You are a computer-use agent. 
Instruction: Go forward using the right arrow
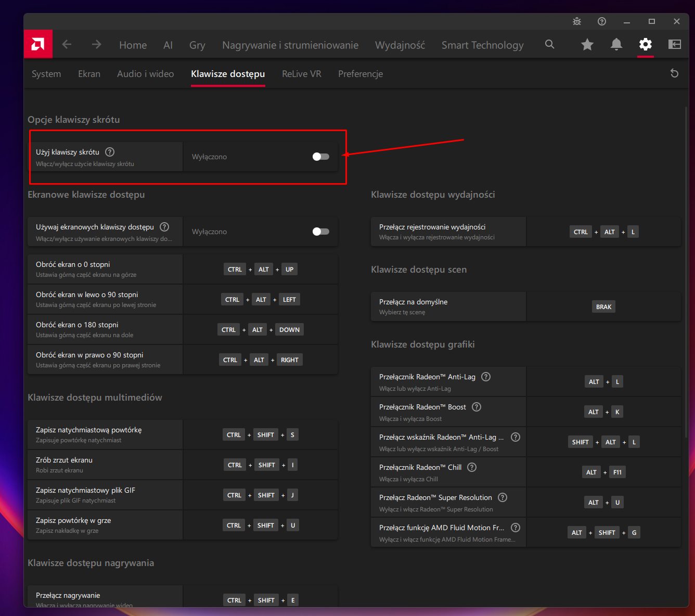tap(96, 45)
